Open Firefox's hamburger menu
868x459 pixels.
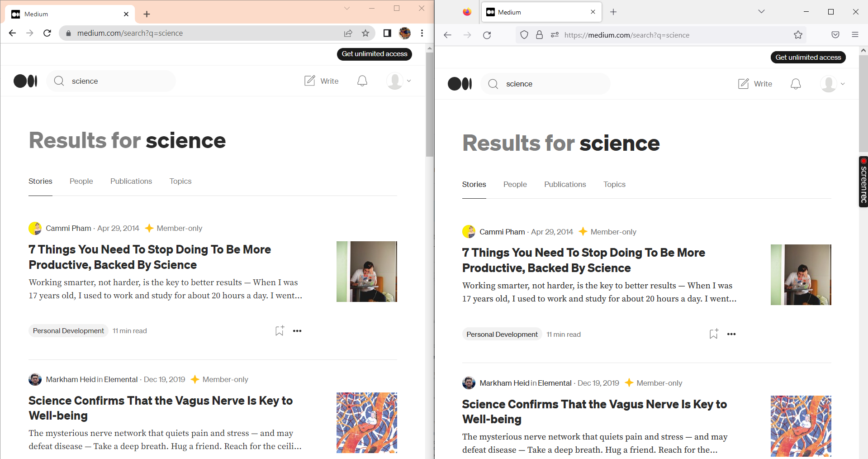tap(855, 34)
